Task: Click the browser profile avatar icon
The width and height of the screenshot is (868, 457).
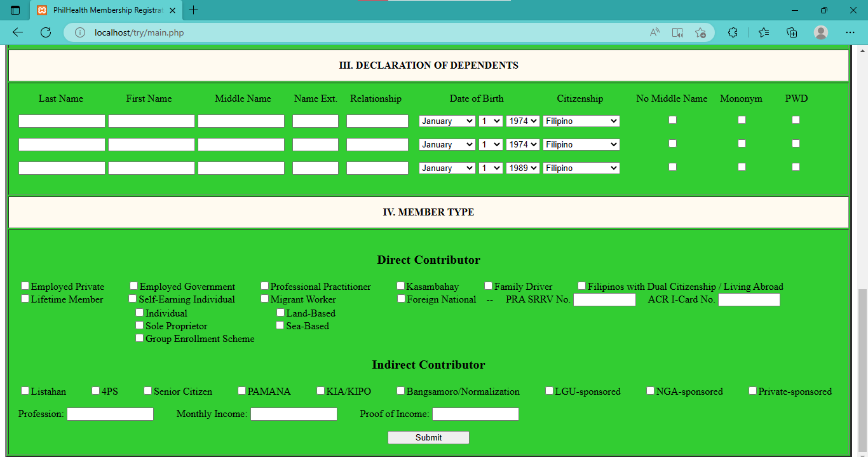Action: pos(820,32)
